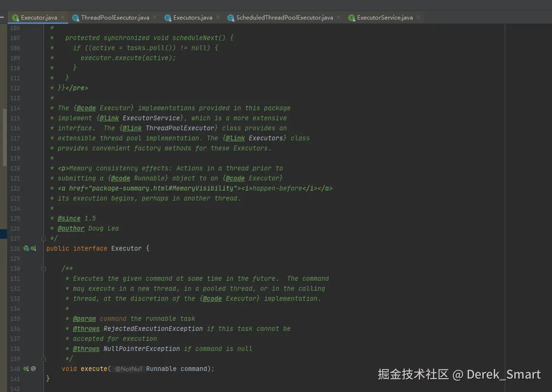The height and width of the screenshot is (392, 552).
Task: Click the MemoryVisibility href text on line 122
Action: point(163,188)
